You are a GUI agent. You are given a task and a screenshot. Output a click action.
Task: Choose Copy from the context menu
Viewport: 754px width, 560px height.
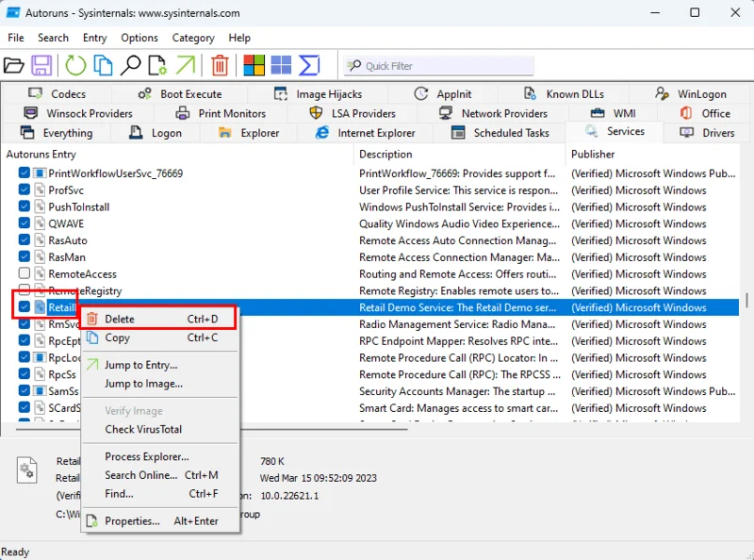coord(160,338)
